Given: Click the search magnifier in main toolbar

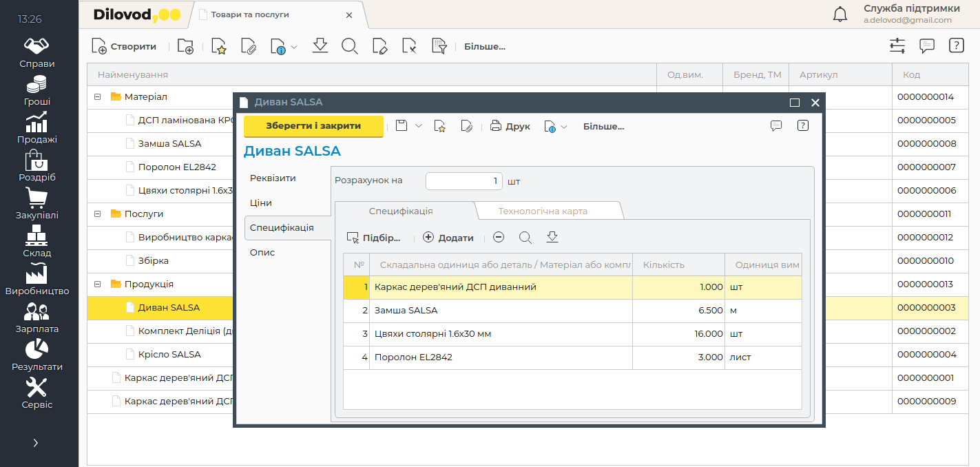Looking at the screenshot, I should pyautogui.click(x=350, y=47).
